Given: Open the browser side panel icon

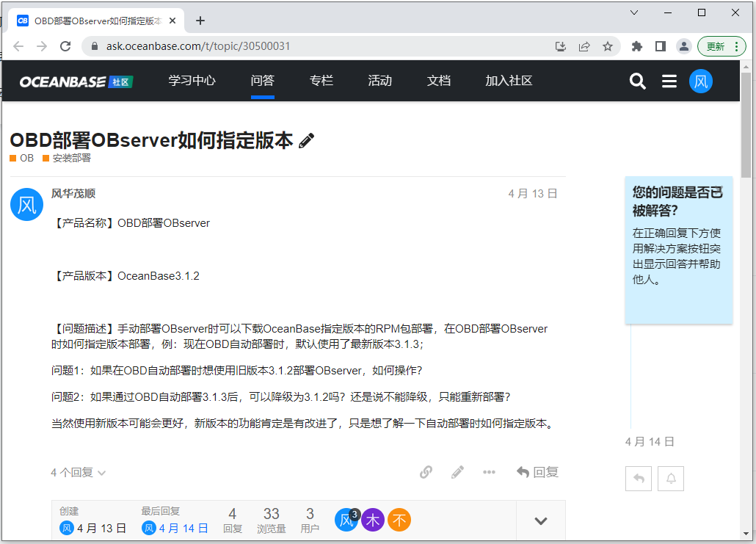Looking at the screenshot, I should click(661, 46).
